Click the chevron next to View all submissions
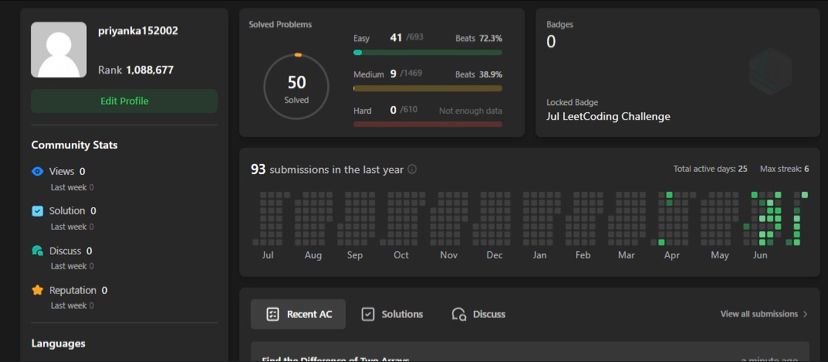828x362 pixels. pyautogui.click(x=805, y=314)
